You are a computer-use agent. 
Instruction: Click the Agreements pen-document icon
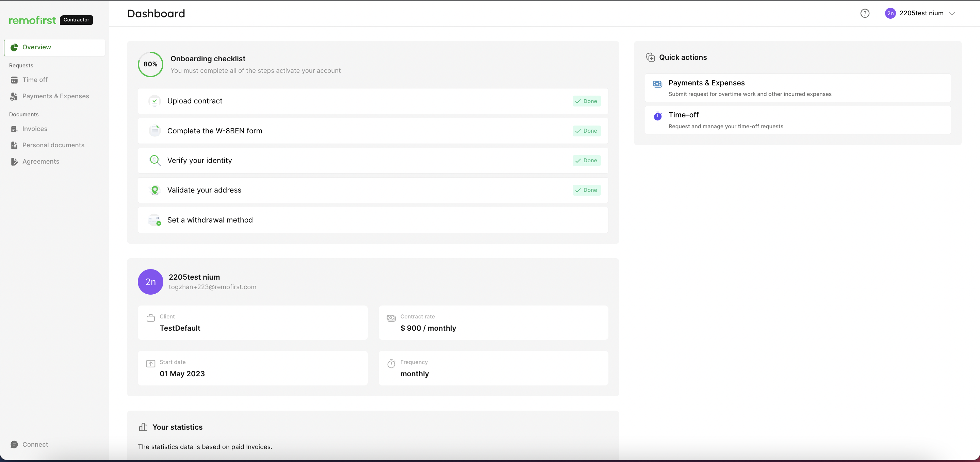[14, 162]
